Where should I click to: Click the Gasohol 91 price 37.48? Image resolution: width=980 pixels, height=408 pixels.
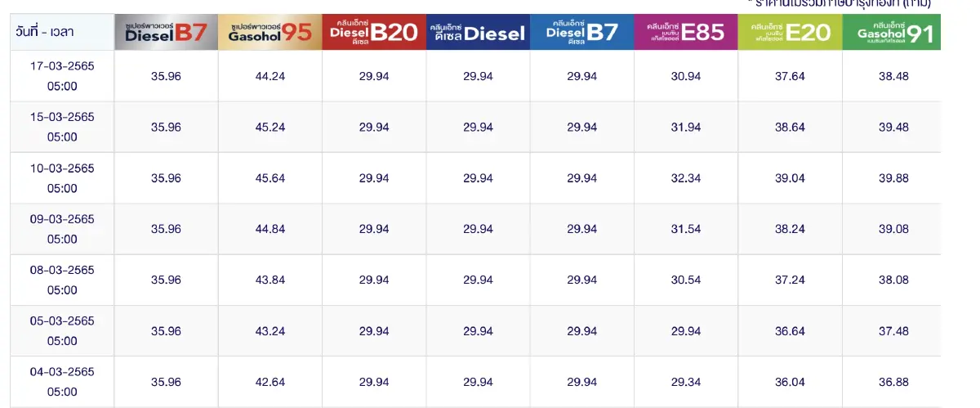[893, 331]
